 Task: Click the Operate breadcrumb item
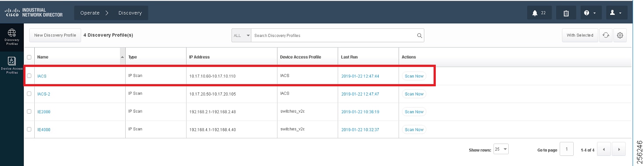(90, 13)
